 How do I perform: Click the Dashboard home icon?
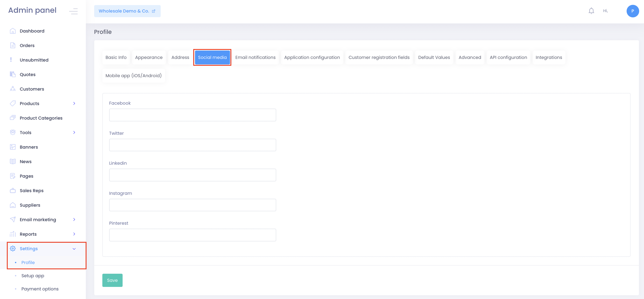point(13,31)
